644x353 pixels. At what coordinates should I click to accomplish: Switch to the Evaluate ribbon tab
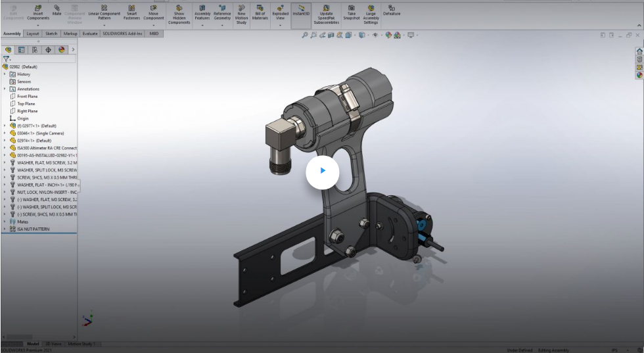coord(90,33)
